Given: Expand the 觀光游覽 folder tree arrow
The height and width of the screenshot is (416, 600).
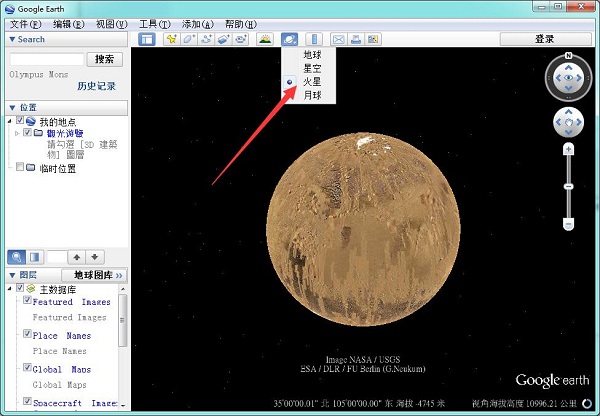Looking at the screenshot, I should [x=17, y=132].
